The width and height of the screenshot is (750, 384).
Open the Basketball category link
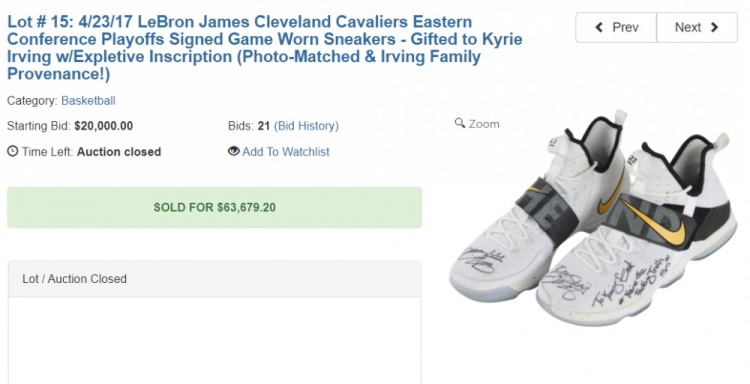[88, 101]
